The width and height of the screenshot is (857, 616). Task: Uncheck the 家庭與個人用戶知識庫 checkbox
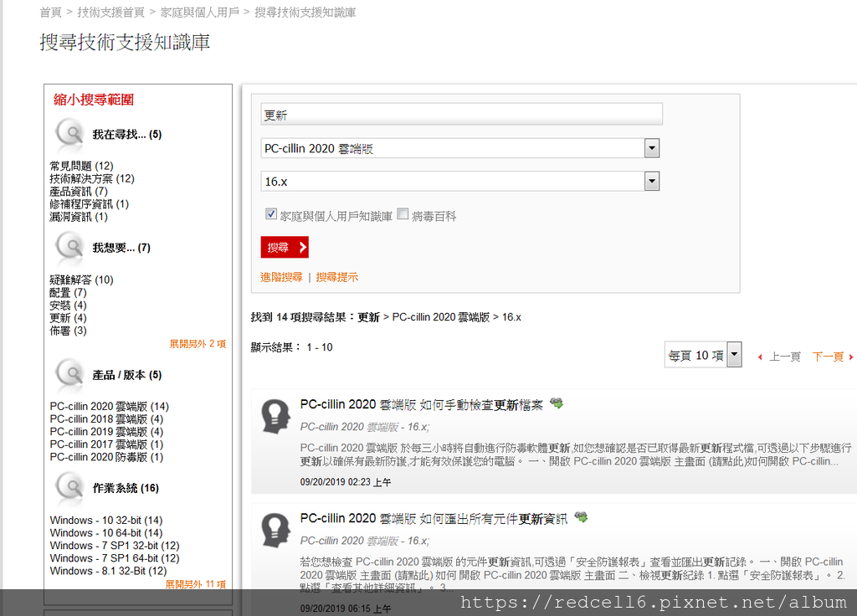270,213
